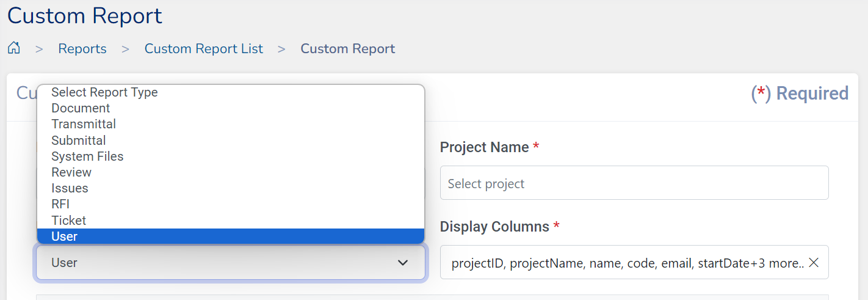This screenshot has height=300, width=868.
Task: Click the Custom Report page heading
Action: click(x=85, y=16)
